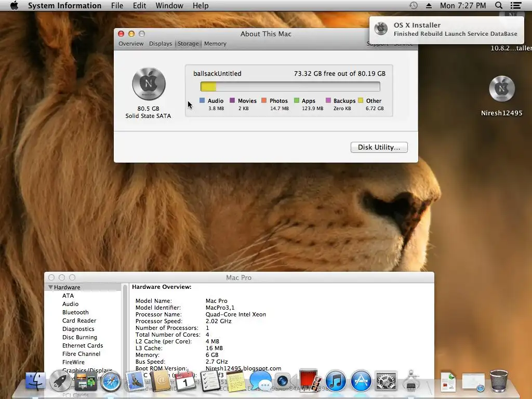Open the Edit menu
Screen dimensions: 532x399
point(139,5)
